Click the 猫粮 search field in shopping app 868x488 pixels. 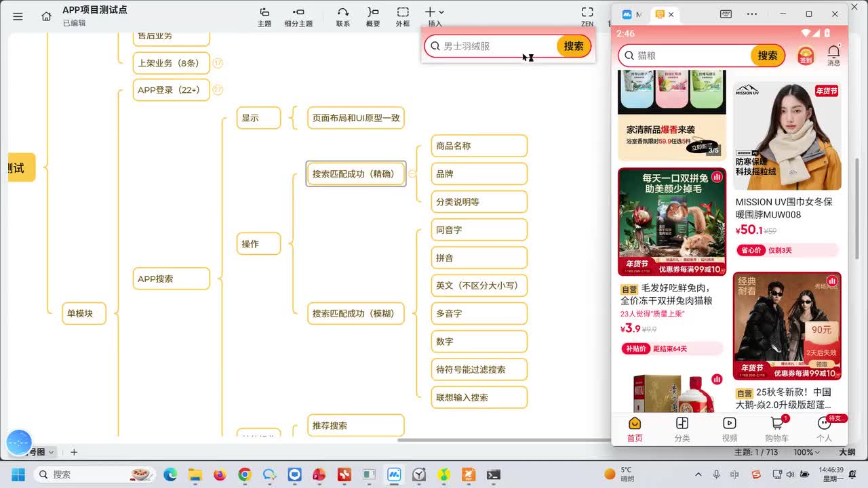[685, 56]
